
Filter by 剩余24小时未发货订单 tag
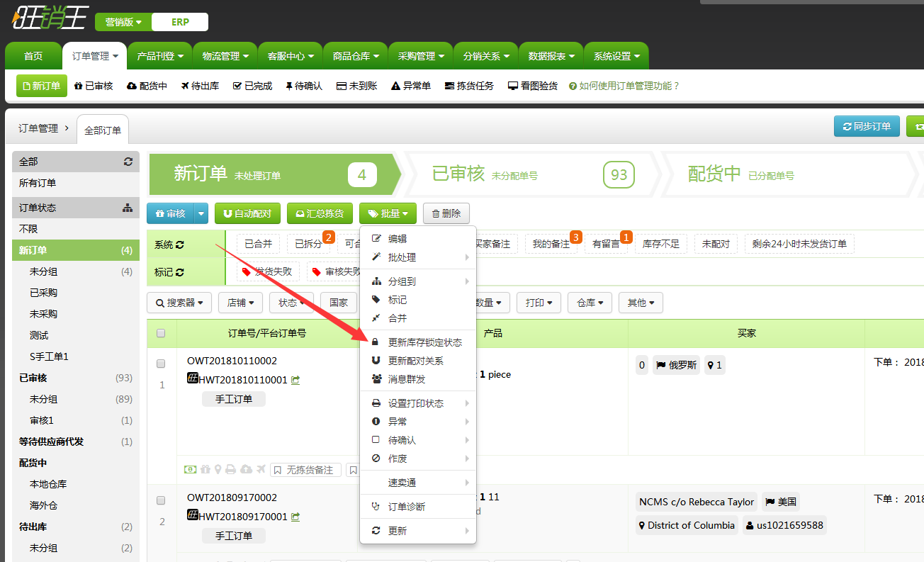[x=800, y=244]
